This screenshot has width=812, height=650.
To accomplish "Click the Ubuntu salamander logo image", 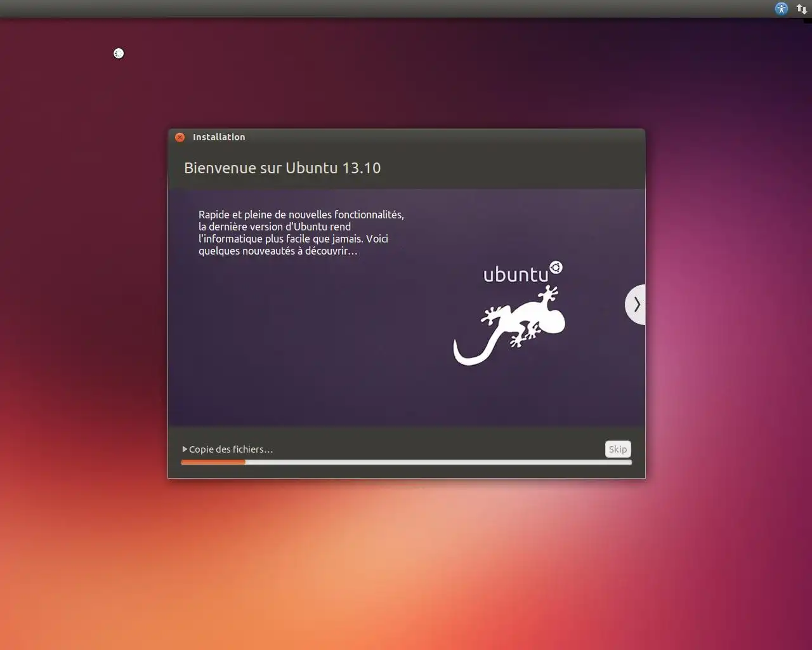I will (509, 326).
